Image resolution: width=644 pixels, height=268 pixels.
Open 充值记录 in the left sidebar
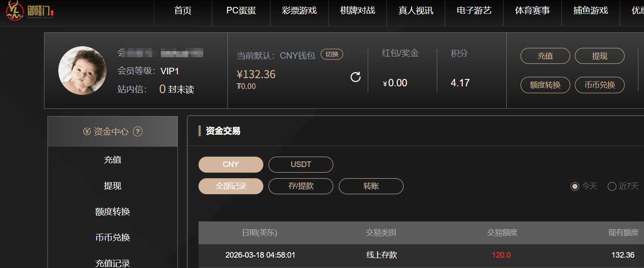[113, 263]
